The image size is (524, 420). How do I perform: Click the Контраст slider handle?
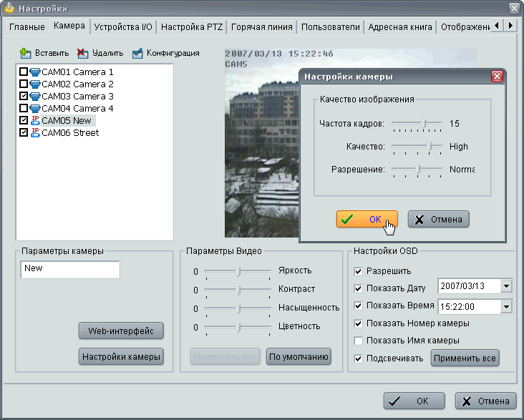(x=238, y=290)
